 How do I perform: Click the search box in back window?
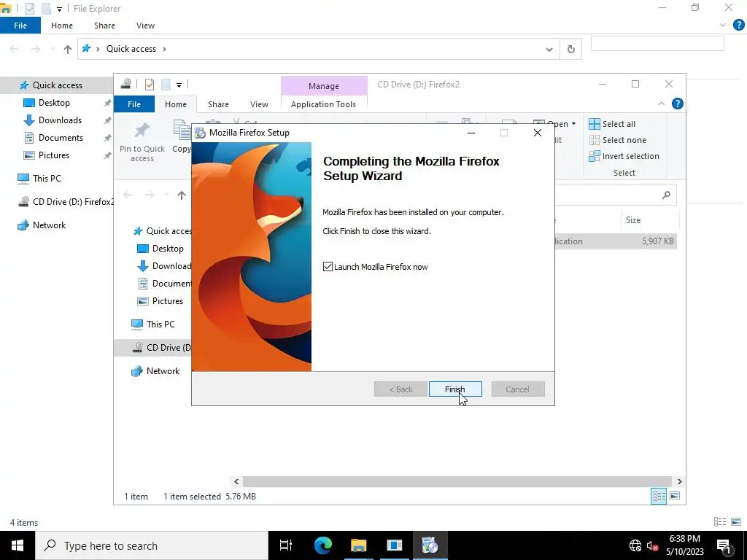(x=657, y=43)
